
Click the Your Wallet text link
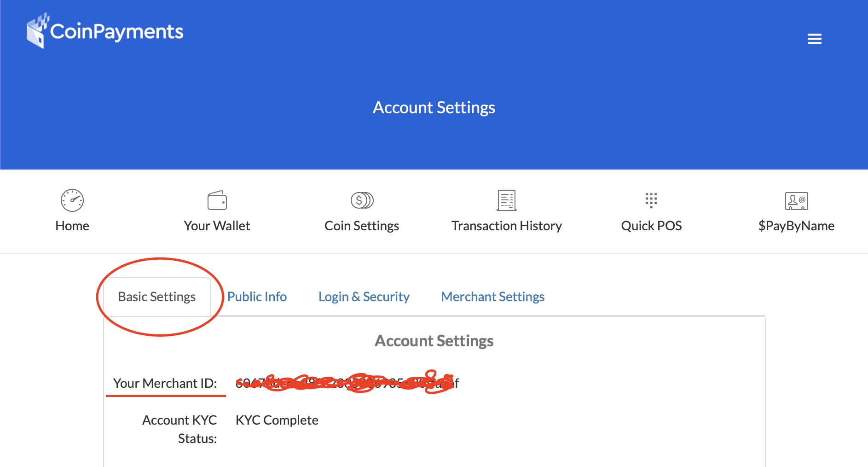(217, 226)
